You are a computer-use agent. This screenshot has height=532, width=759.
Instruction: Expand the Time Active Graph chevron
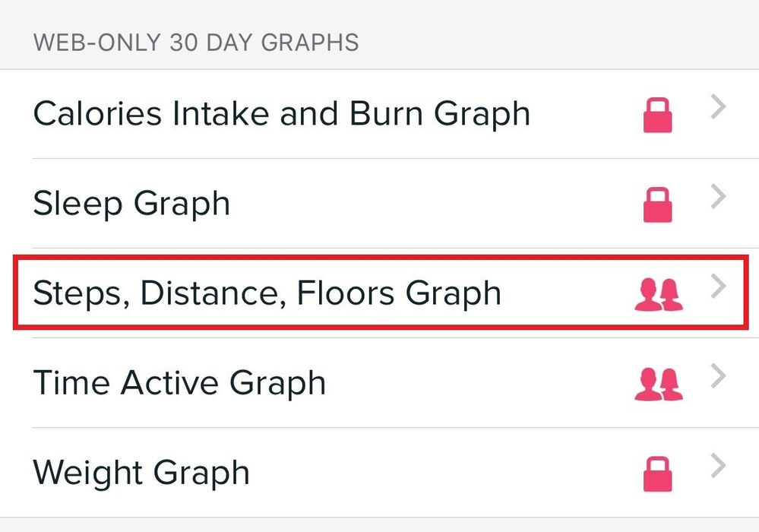click(718, 378)
